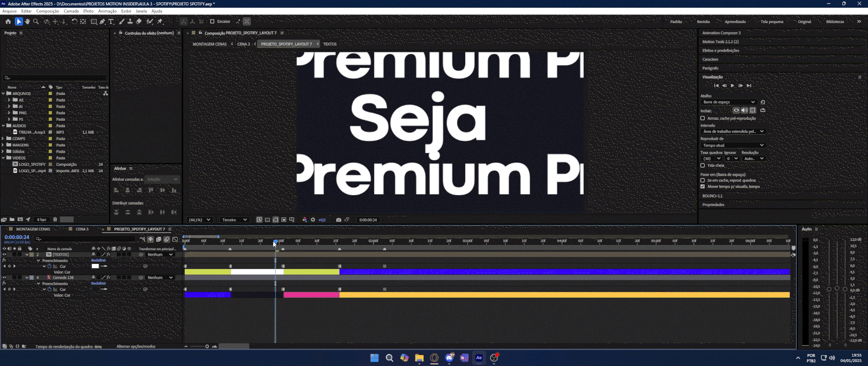868x366 pixels.
Task: Click Redefinir for [TEXTOS] Preenchimento
Action: click(99, 260)
